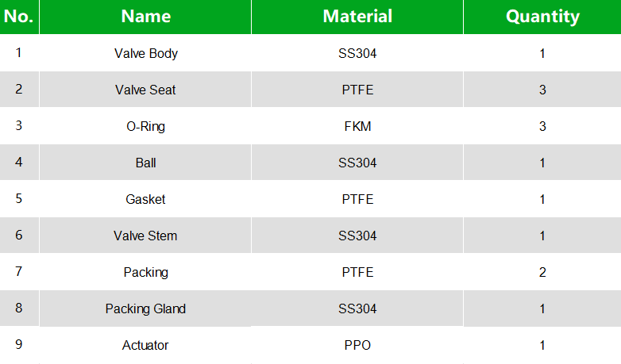
Task: Click the "O-Ring" name cell
Action: pos(145,126)
